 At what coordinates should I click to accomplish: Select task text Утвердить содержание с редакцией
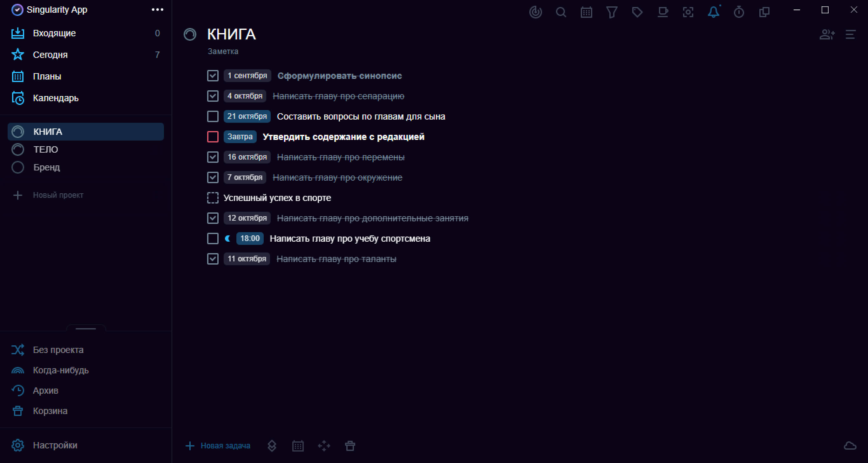tap(343, 136)
